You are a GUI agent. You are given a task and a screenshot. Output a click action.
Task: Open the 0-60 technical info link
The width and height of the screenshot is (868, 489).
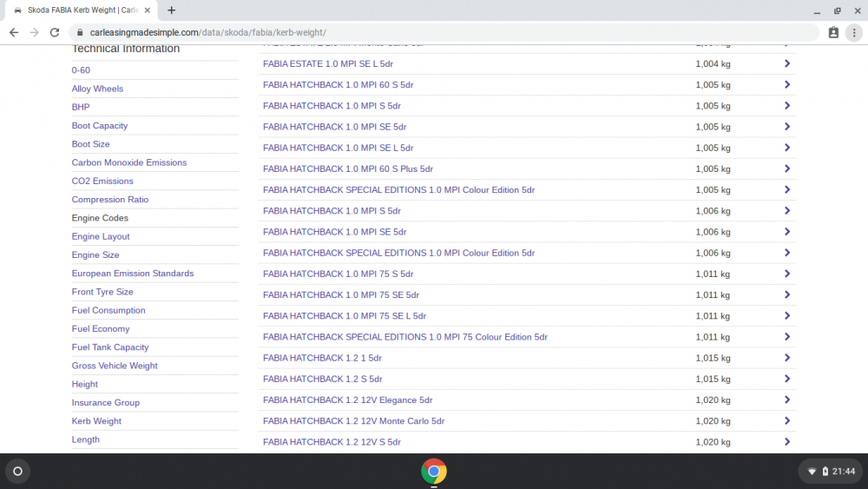(81, 70)
